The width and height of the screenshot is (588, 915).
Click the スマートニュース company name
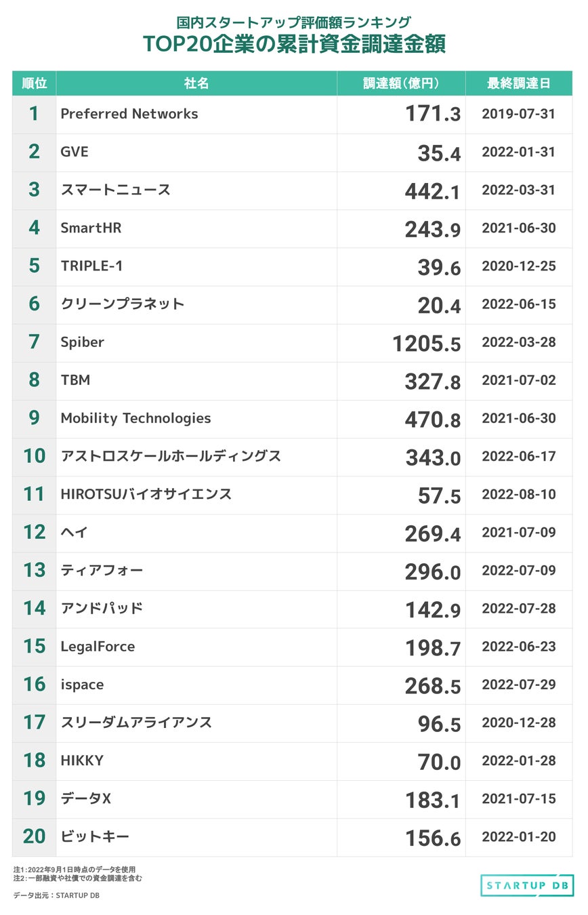(x=115, y=190)
